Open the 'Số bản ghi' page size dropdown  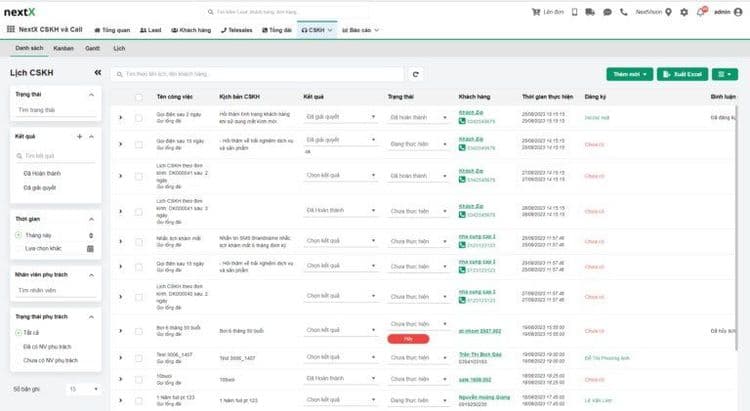pyautogui.click(x=75, y=389)
